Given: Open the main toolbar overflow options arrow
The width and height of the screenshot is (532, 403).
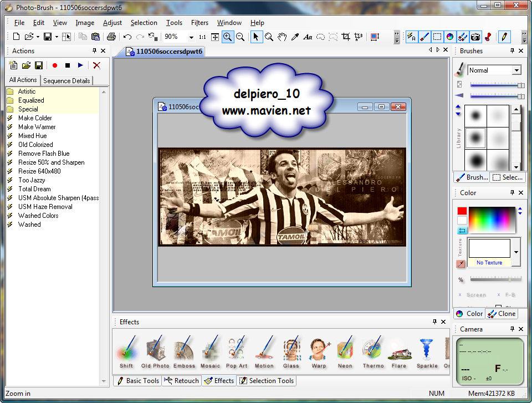Looking at the screenshot, I should [x=397, y=37].
